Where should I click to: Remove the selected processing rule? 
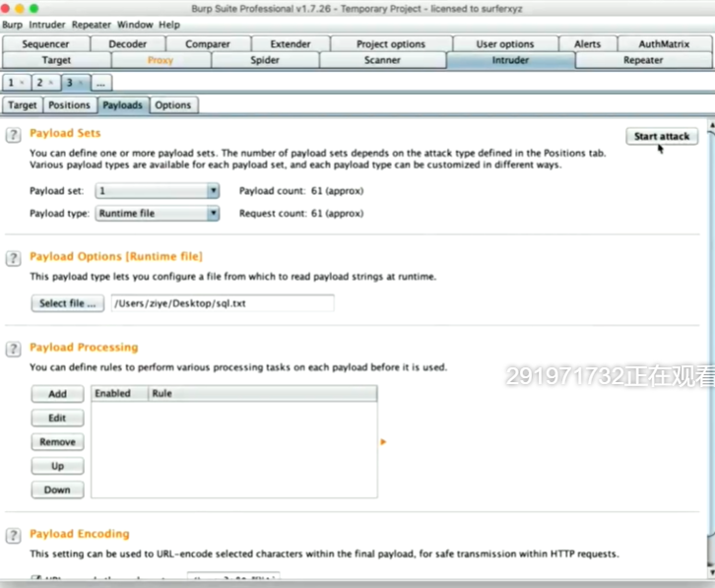tap(57, 441)
